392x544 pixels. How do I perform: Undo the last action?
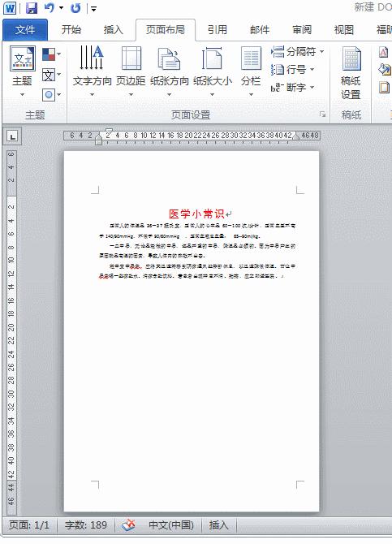point(50,7)
